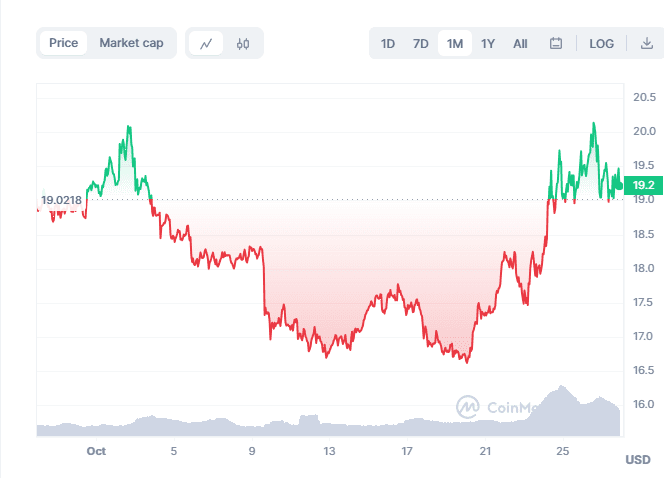
Task: Click the Oct date label on axis
Action: click(96, 451)
